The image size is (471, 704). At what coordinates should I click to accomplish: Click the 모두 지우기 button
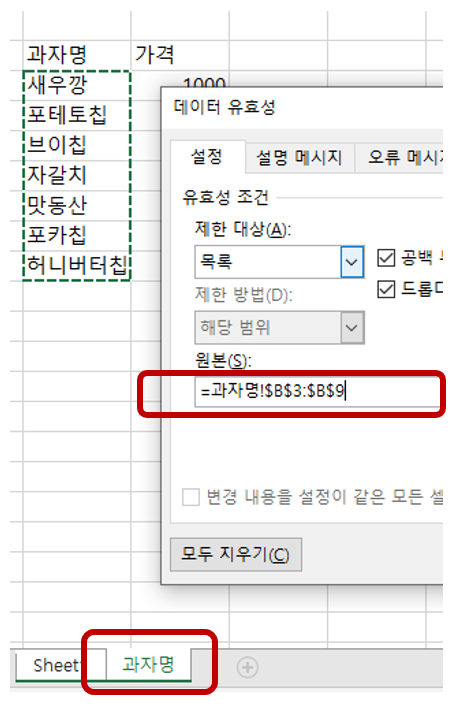(x=236, y=554)
